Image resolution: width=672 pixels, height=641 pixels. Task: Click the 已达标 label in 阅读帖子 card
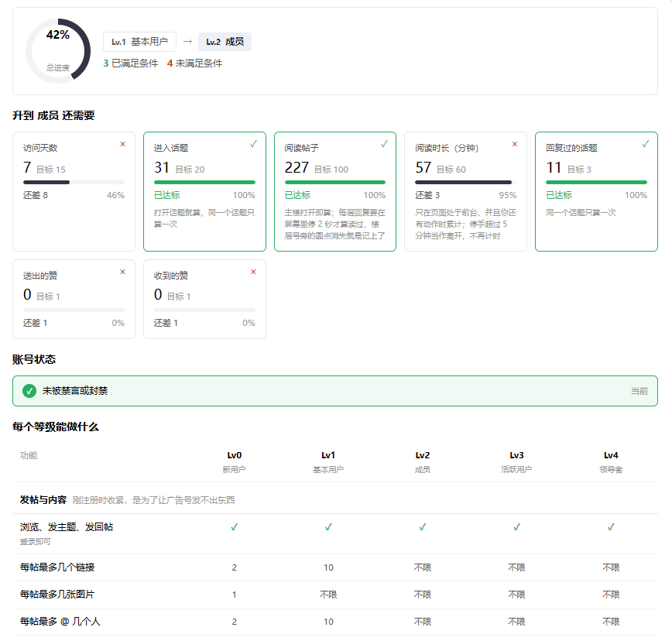297,195
